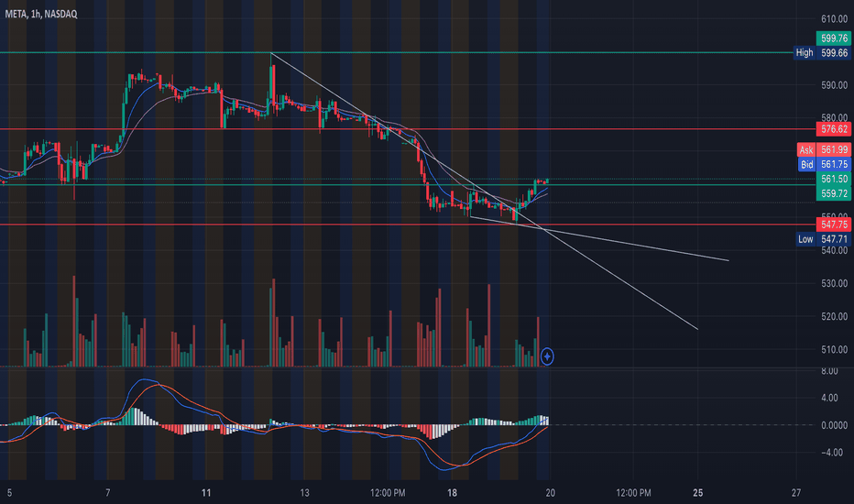Click the 610.00 tick on price scale

click(835, 19)
